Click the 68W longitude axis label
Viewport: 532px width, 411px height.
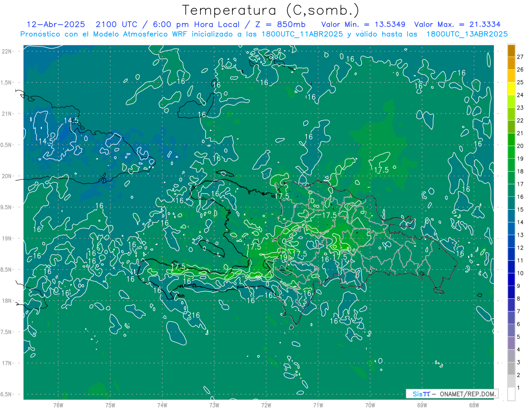pyautogui.click(x=474, y=405)
